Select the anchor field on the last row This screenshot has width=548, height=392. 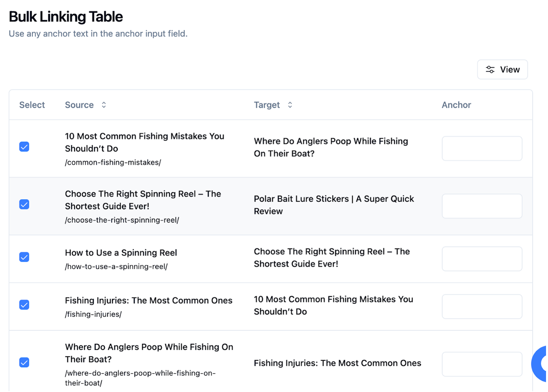(482, 364)
